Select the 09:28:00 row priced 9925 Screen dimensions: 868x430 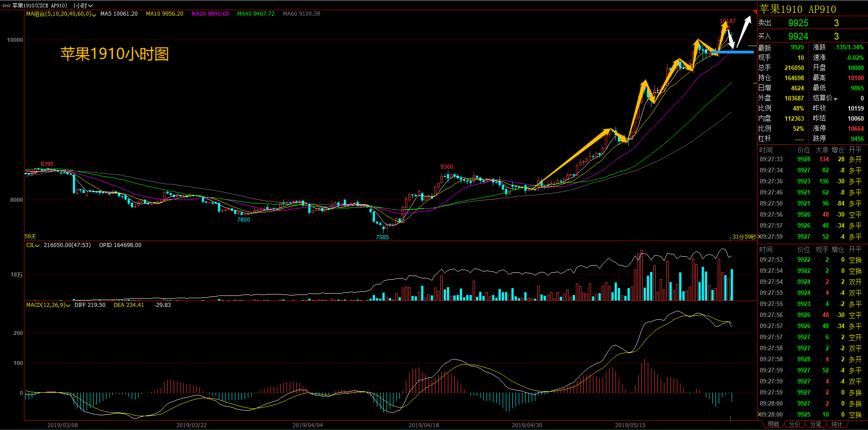[x=812, y=414]
